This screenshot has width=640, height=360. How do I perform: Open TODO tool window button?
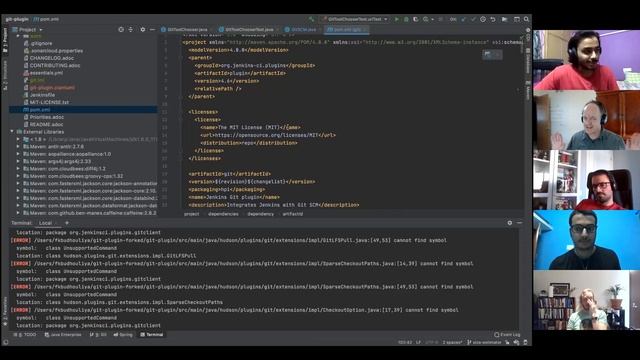click(x=25, y=335)
